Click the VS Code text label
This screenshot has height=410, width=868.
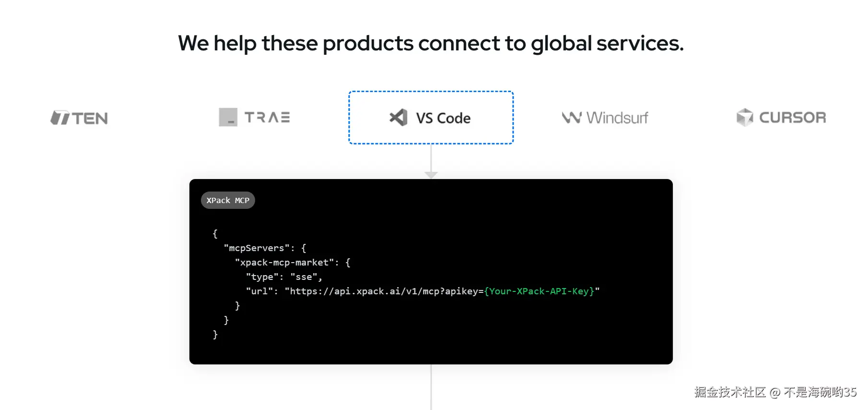pos(443,118)
